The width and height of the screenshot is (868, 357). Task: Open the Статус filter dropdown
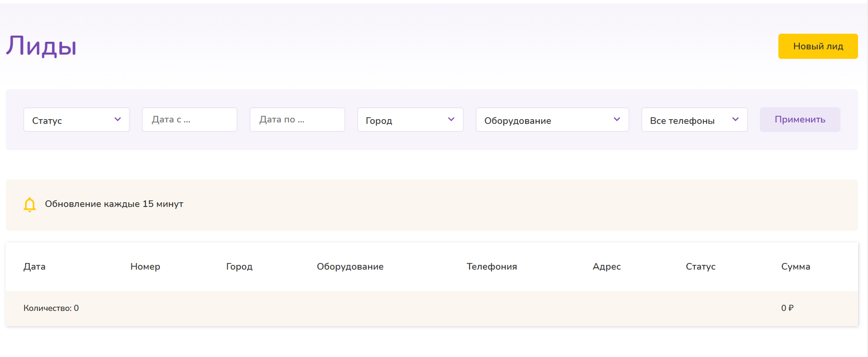point(76,120)
